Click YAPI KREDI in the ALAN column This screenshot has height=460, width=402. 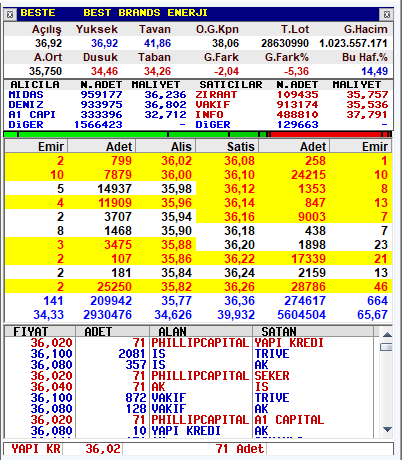coord(186,431)
